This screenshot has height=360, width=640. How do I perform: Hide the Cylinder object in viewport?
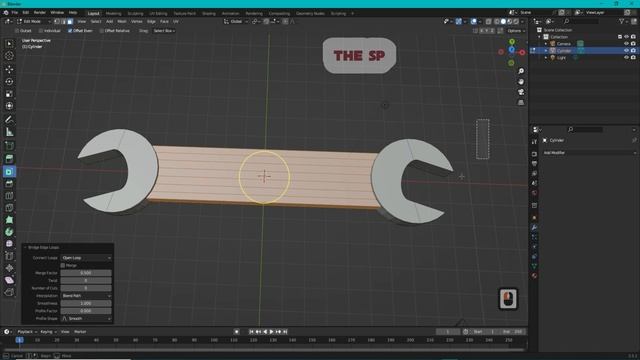626,51
